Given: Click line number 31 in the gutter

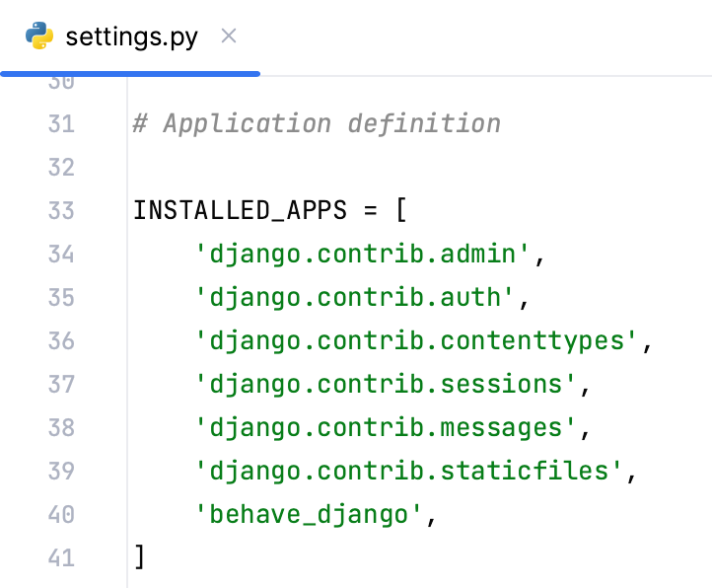Looking at the screenshot, I should 61,124.
